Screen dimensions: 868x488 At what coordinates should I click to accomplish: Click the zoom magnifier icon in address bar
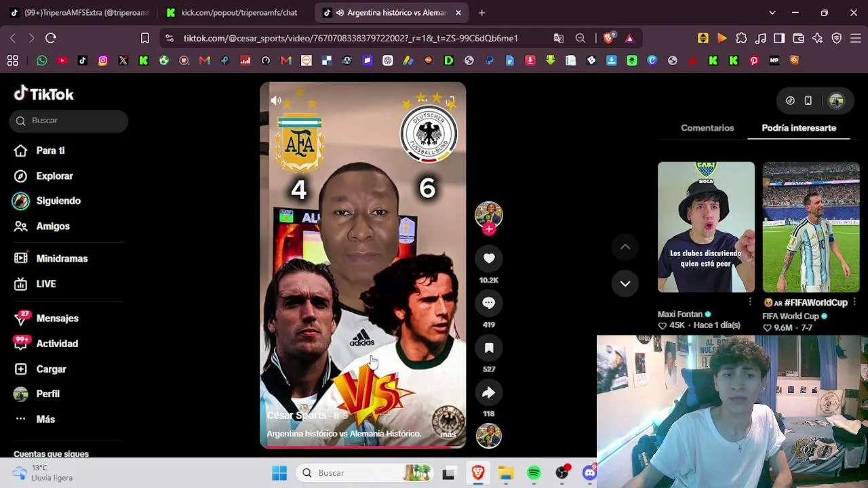(x=580, y=39)
